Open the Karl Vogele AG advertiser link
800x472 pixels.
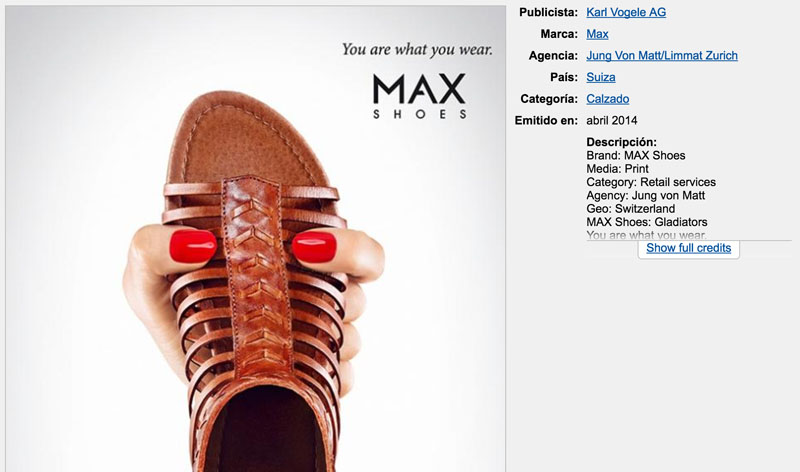625,12
